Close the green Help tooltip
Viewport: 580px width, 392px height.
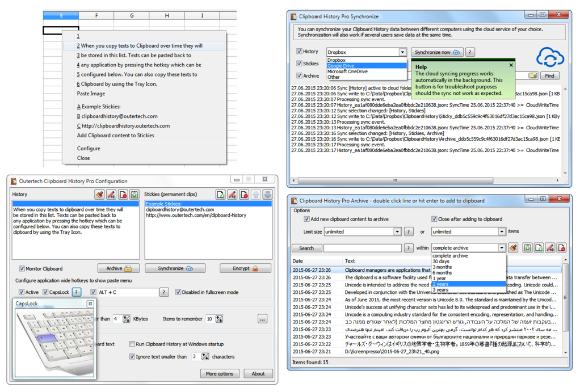click(x=511, y=65)
